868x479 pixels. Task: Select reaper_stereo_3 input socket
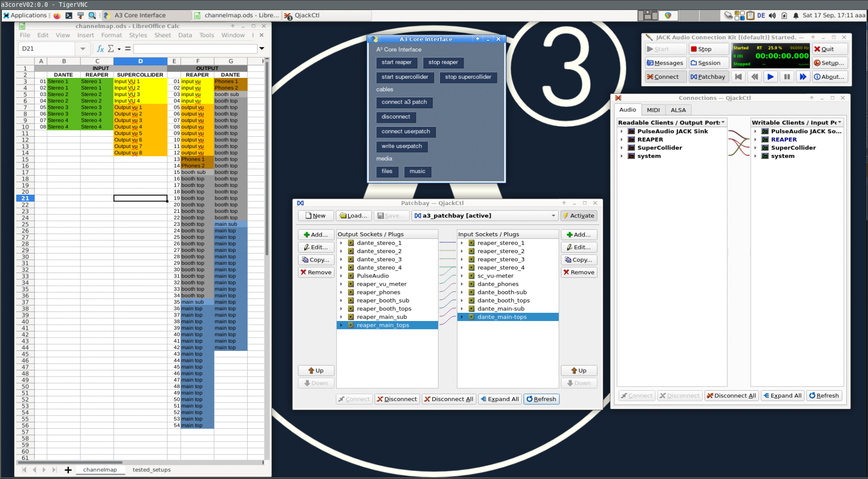[x=501, y=259]
